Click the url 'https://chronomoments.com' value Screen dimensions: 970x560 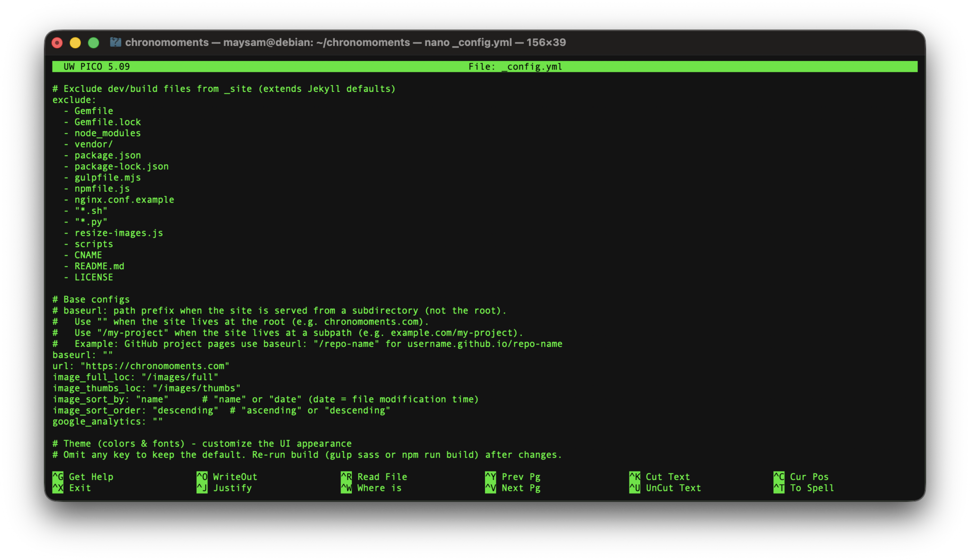pos(155,366)
